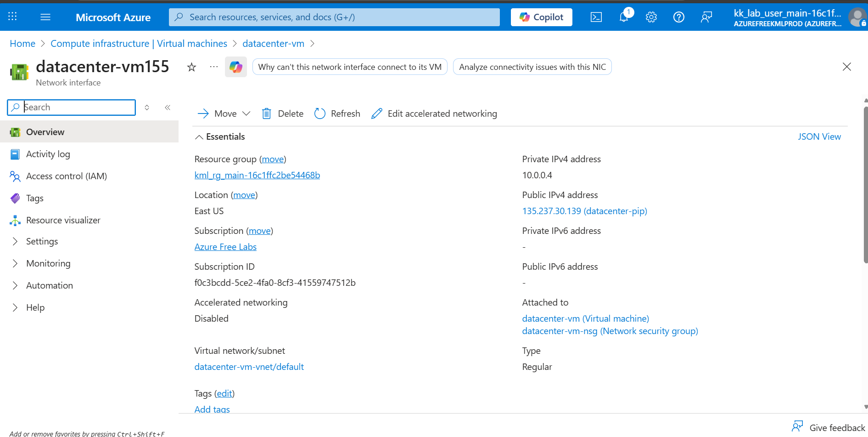
Task: Open the user account avatar
Action: pos(857,17)
